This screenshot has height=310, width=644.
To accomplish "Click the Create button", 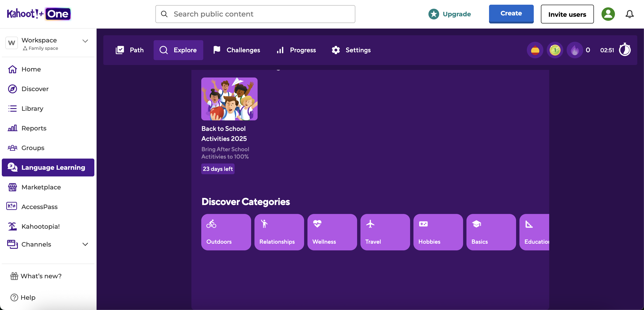I will [x=511, y=14].
